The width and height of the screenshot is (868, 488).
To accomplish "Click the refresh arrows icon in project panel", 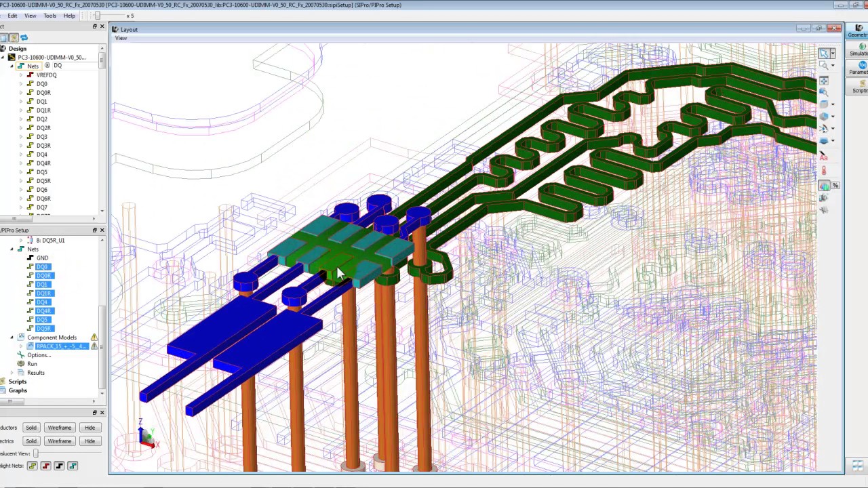I will coord(24,38).
